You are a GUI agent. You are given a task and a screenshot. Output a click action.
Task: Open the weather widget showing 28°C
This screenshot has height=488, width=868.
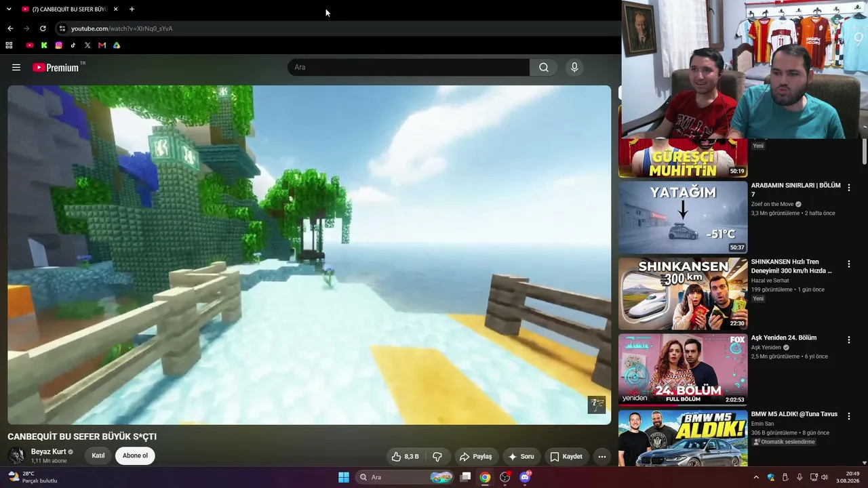click(32, 477)
